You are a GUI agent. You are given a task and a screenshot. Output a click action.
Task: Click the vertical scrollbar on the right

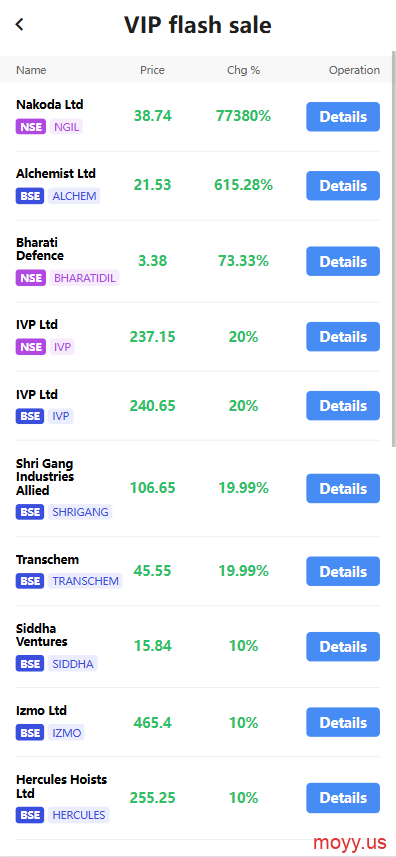pyautogui.click(x=393, y=249)
